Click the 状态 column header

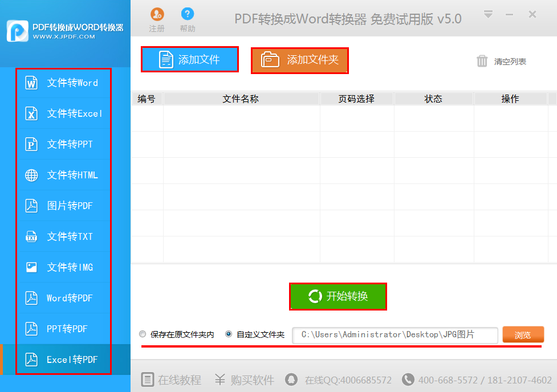click(433, 99)
